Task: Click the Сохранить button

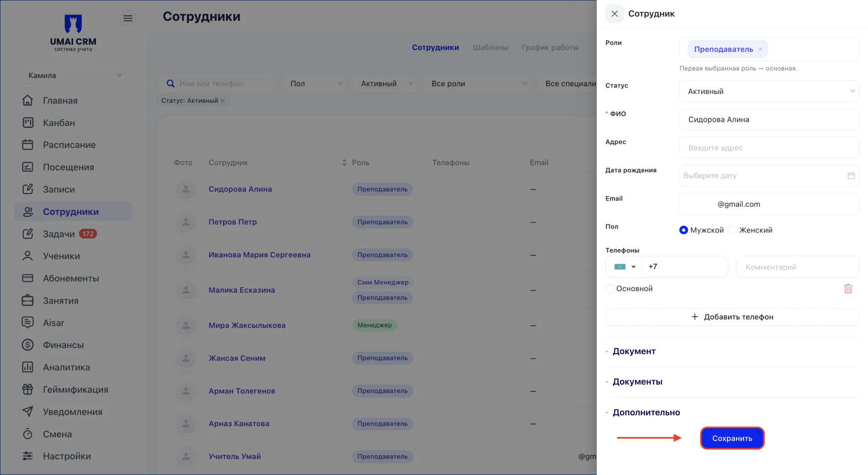Action: tap(732, 438)
